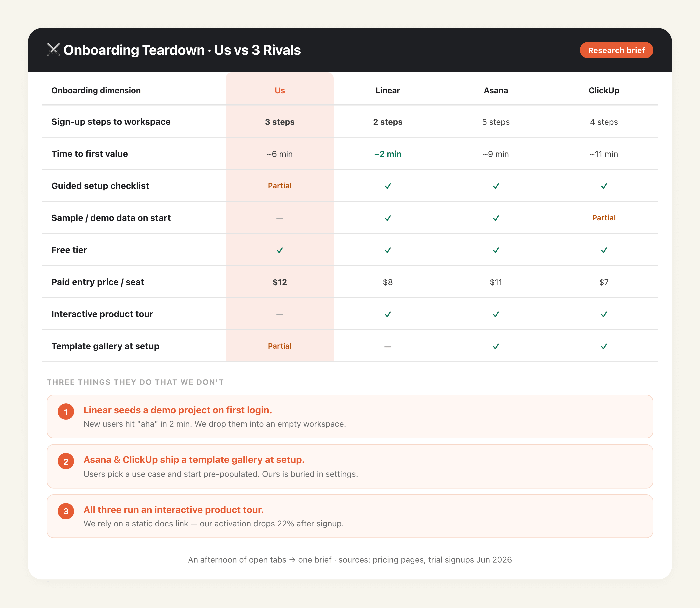Click the Onboarding dimension column header

(x=96, y=91)
